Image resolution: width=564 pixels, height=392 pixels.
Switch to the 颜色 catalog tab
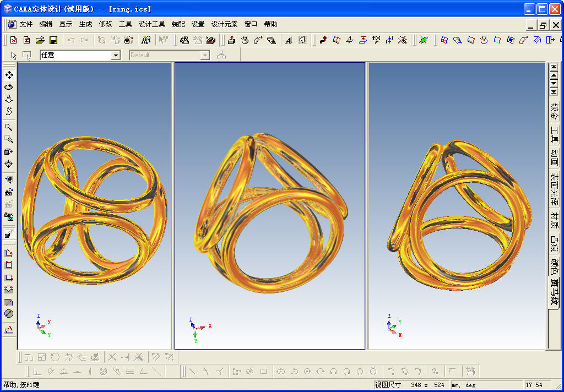(x=554, y=266)
